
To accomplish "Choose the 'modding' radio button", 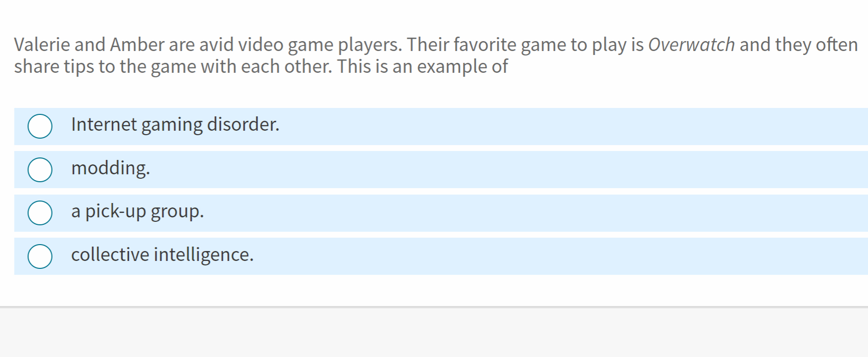I will point(40,170).
